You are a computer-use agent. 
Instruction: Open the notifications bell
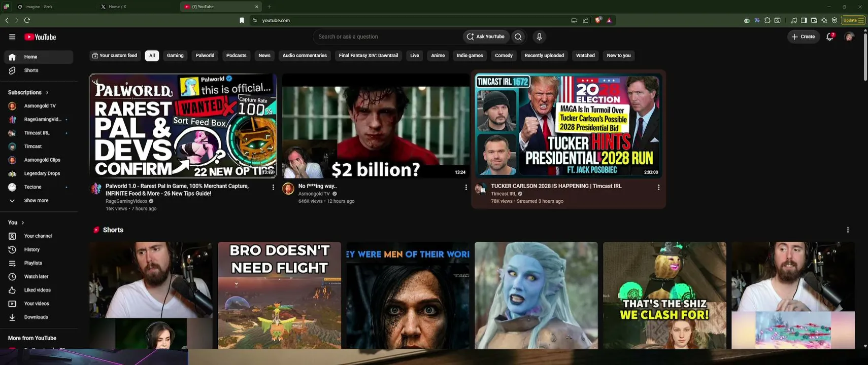(x=830, y=36)
